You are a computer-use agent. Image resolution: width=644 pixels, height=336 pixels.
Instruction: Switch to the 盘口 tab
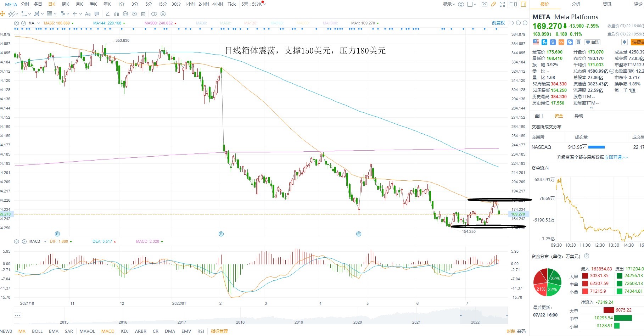tap(539, 116)
